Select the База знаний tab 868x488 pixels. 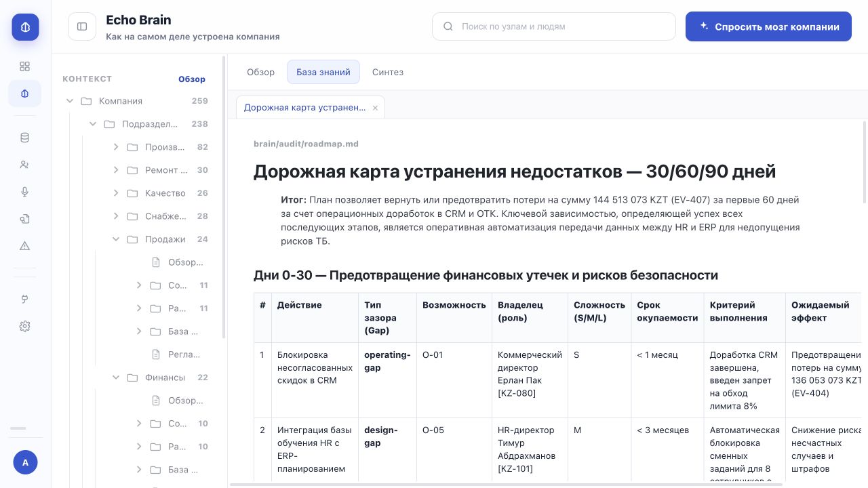[x=323, y=72]
